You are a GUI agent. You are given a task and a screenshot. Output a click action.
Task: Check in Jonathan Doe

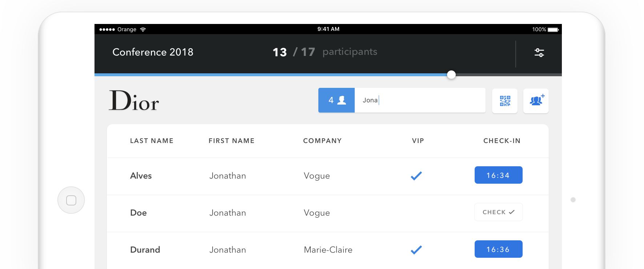coord(498,212)
